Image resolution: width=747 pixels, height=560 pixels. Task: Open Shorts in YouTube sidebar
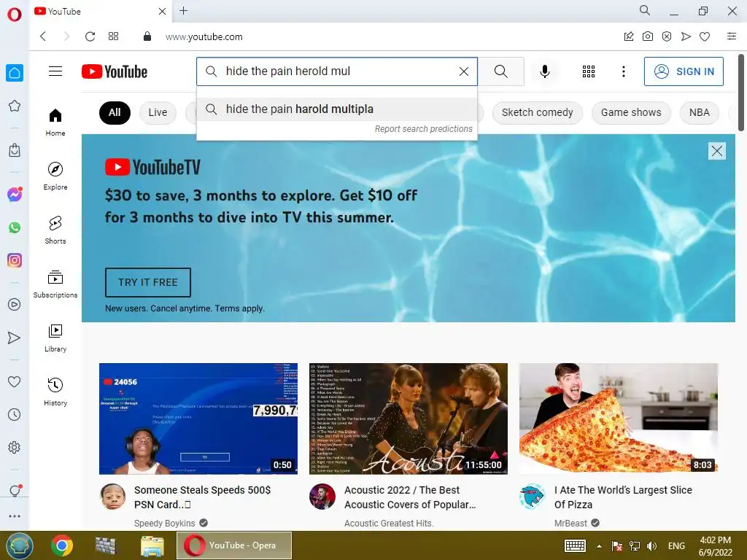(x=55, y=230)
